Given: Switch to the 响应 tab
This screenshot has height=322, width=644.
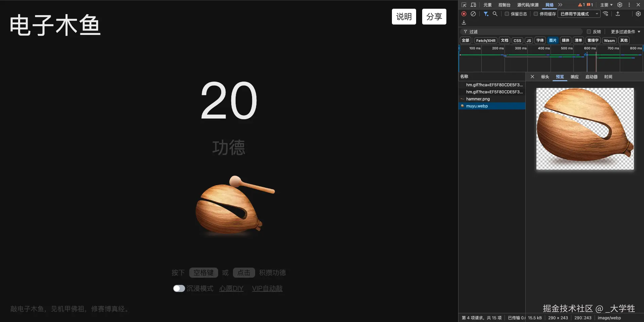Looking at the screenshot, I should (574, 77).
